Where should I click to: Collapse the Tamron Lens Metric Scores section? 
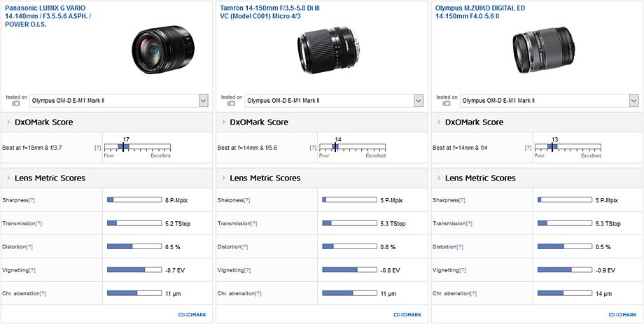coord(224,178)
